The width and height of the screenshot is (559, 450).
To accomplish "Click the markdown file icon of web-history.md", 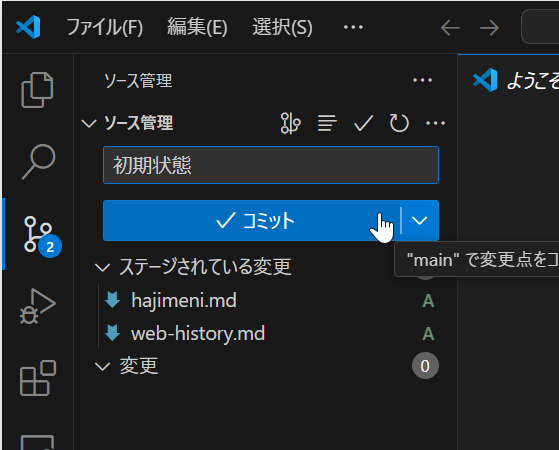I will point(112,333).
